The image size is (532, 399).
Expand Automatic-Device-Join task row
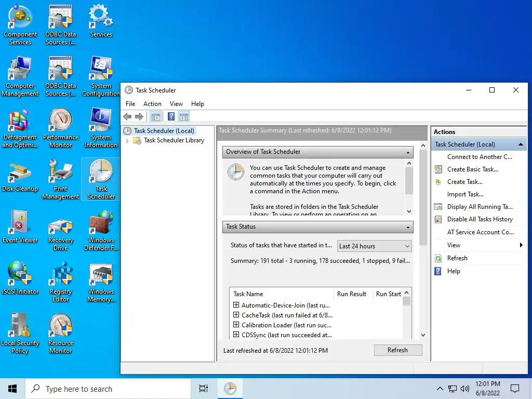point(236,305)
